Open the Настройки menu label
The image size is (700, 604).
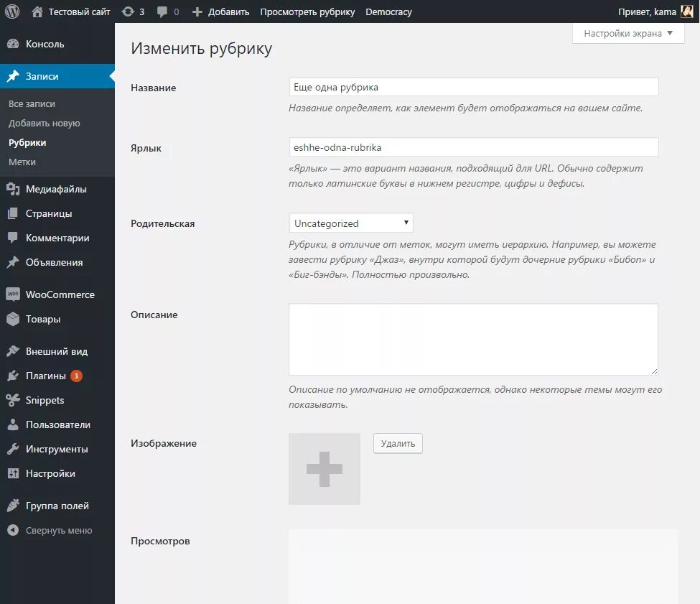pos(50,473)
